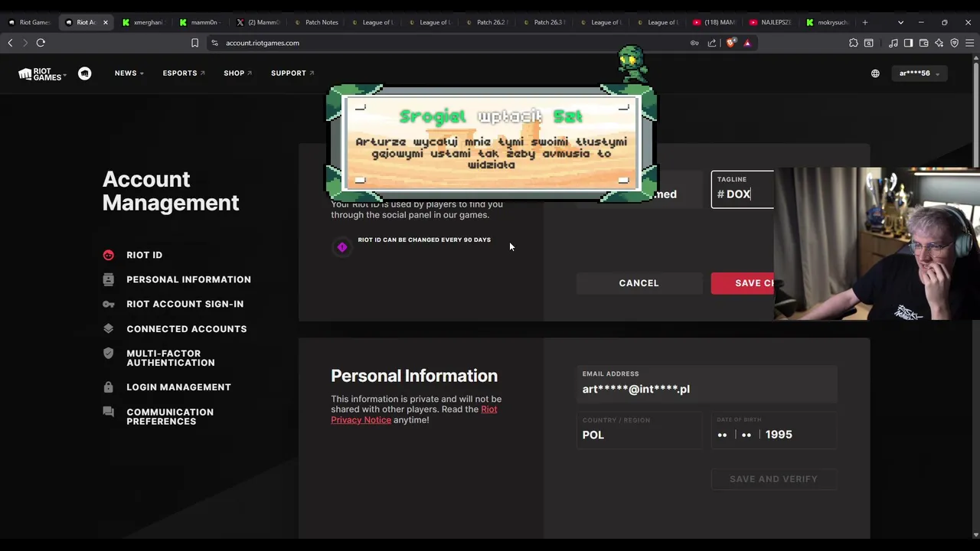
Task: Bookmark this page using the bookmark icon
Action: coord(194,43)
